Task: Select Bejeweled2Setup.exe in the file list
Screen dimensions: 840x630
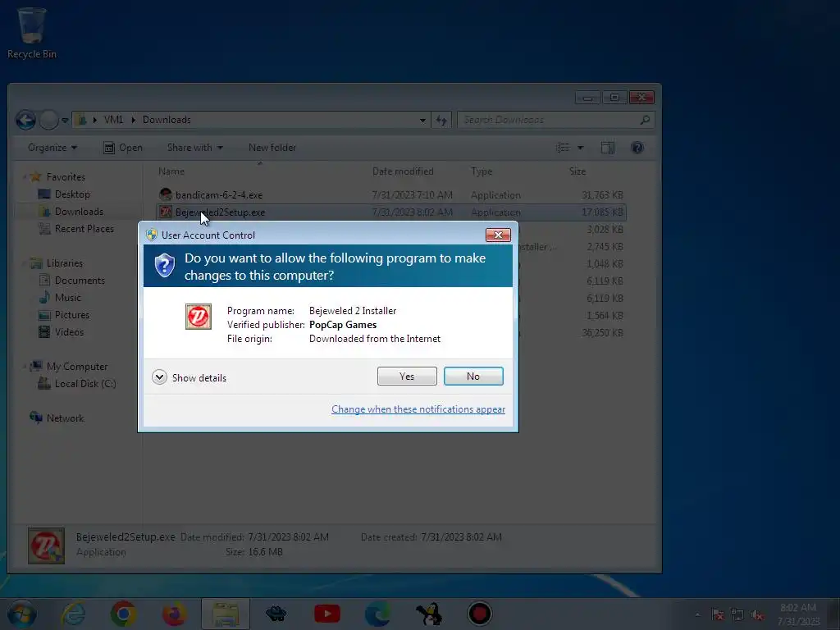Action: point(220,212)
